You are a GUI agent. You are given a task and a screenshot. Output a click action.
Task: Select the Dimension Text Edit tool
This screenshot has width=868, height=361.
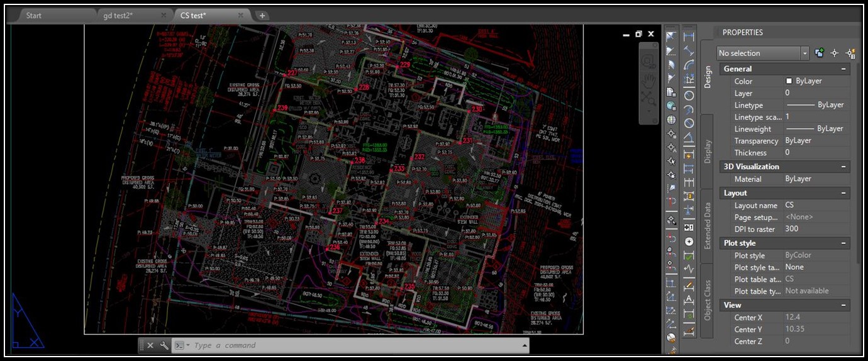pyautogui.click(x=689, y=300)
